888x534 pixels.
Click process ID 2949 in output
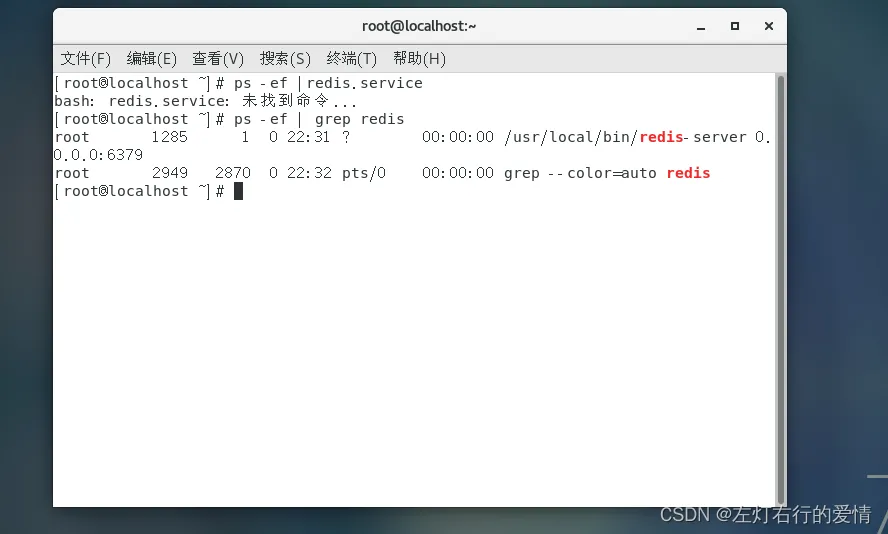[169, 173]
